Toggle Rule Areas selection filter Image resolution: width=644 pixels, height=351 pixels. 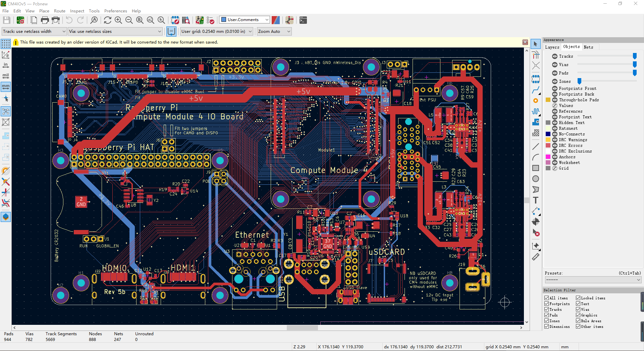[578, 321]
